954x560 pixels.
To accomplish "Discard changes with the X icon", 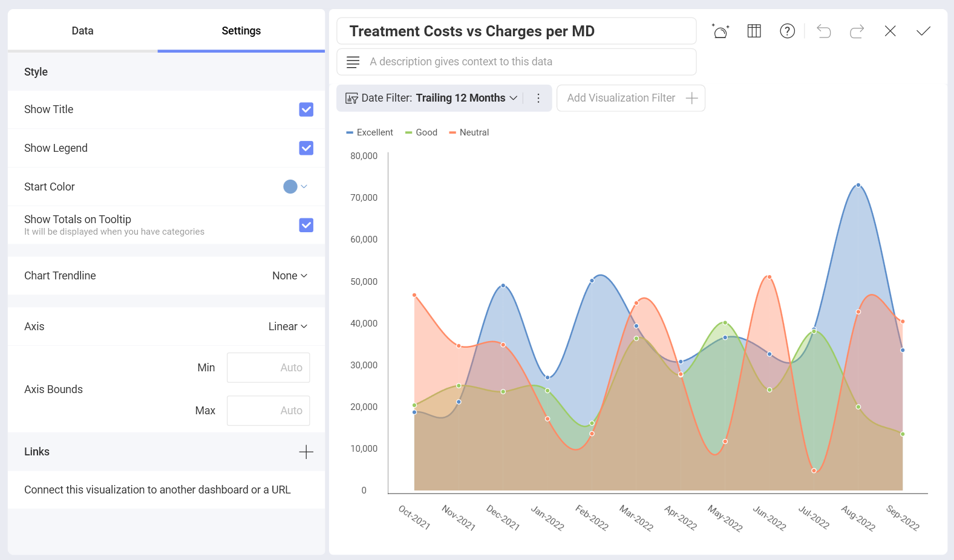I will [890, 31].
